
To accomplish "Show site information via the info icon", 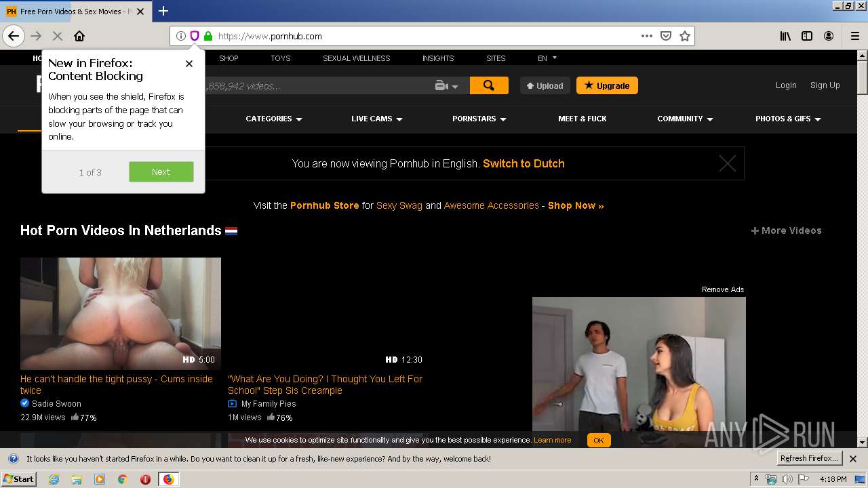I will [181, 36].
